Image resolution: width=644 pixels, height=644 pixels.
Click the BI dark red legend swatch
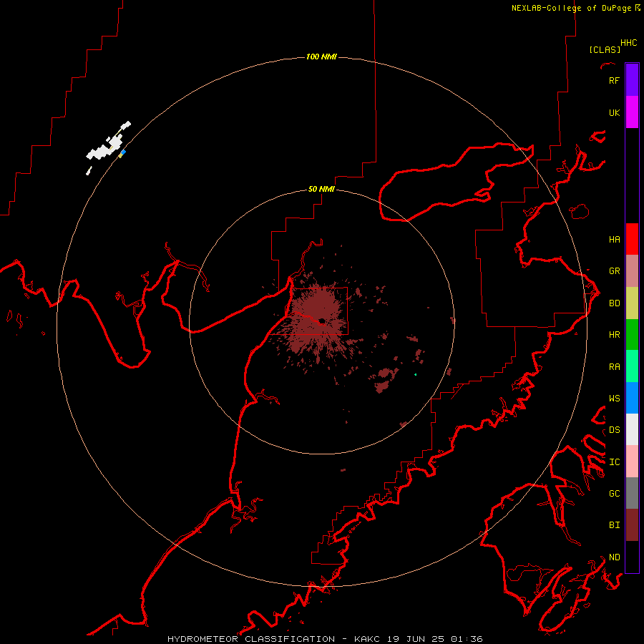point(632,525)
